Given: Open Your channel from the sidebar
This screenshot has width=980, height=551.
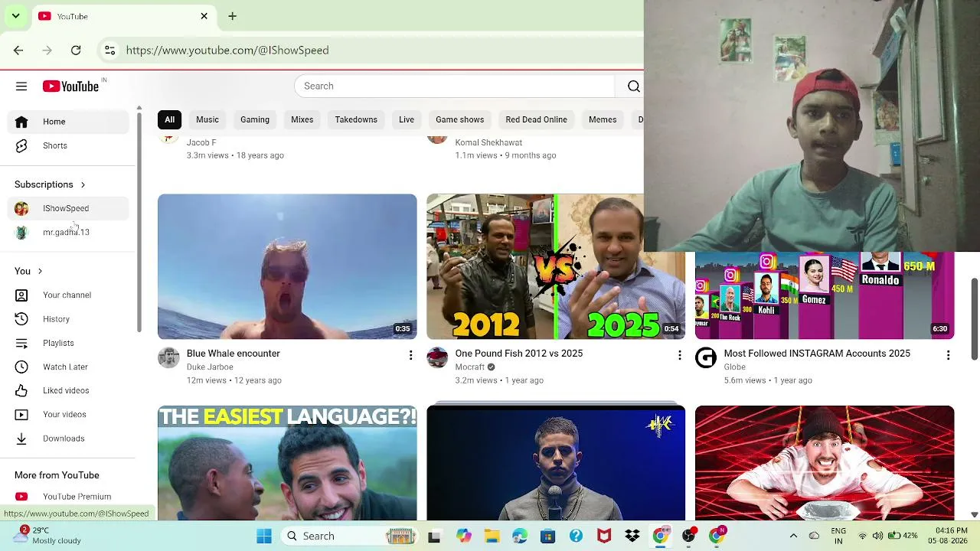Looking at the screenshot, I should click(69, 295).
